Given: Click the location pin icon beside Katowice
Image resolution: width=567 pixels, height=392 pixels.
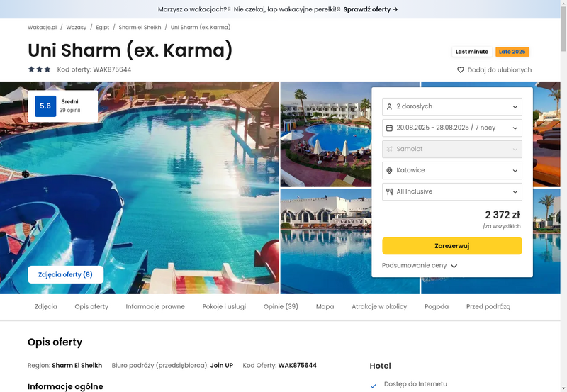Looking at the screenshot, I should (389, 170).
